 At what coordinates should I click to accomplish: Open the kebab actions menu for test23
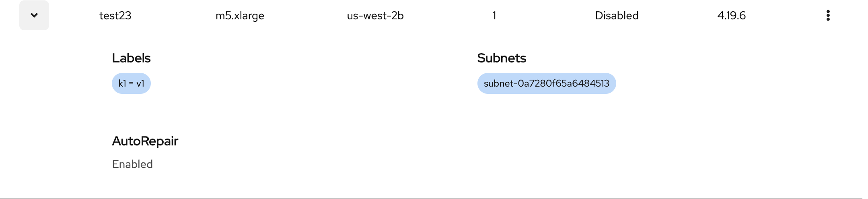tap(828, 15)
